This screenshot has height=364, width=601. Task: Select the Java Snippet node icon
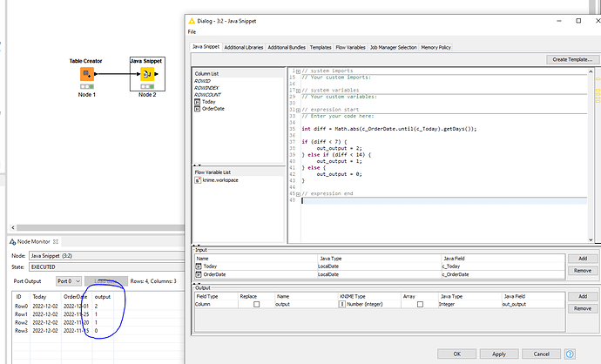coord(147,74)
